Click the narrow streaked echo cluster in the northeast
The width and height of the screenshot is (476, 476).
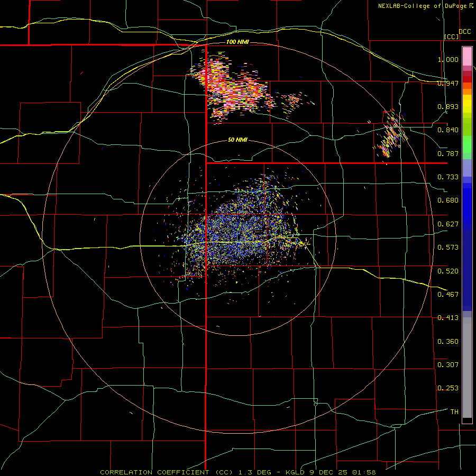click(390, 133)
